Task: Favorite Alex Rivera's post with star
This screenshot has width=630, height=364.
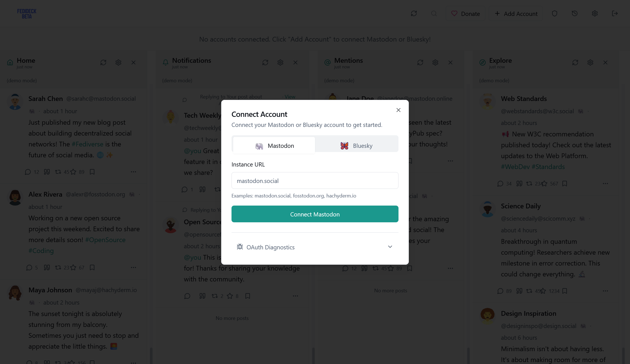Action: coord(73,267)
